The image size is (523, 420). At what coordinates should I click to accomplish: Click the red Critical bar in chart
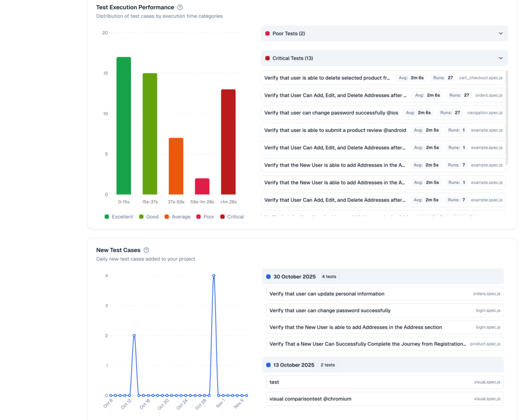[228, 142]
